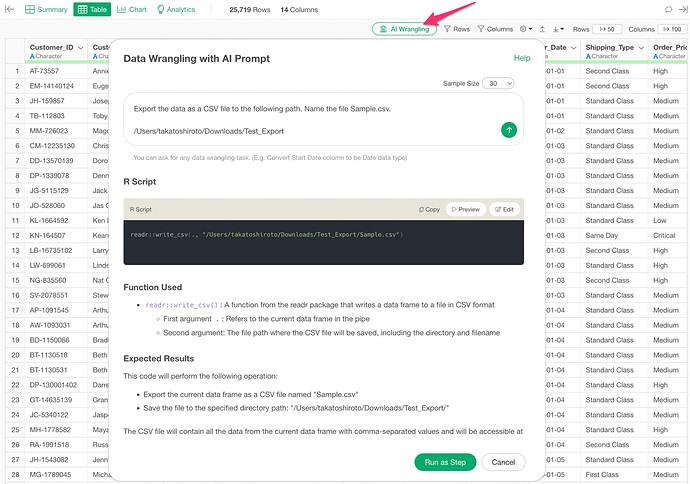Click inside the AI prompt text box
The image size is (690, 484).
300,118
